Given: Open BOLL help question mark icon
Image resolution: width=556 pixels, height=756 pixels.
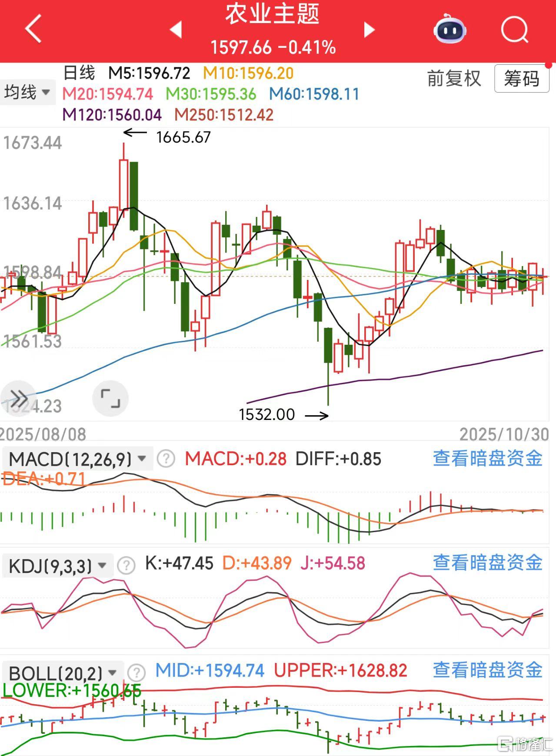Looking at the screenshot, I should coord(137,673).
